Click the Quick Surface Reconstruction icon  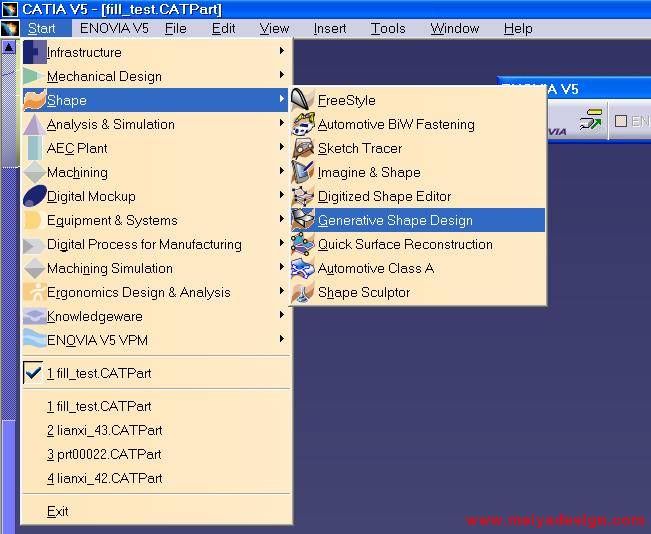(303, 244)
